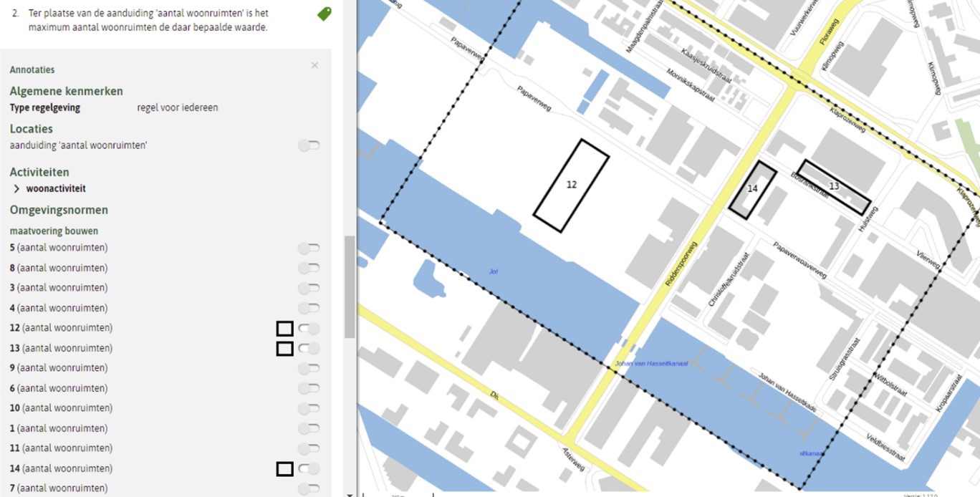Toggle the 10 (aantal woonruimten) switch
Viewport: 980px width, 497px height.
(x=309, y=408)
